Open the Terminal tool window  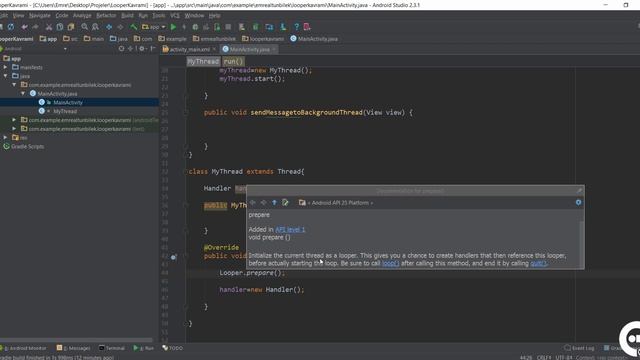tap(112, 348)
